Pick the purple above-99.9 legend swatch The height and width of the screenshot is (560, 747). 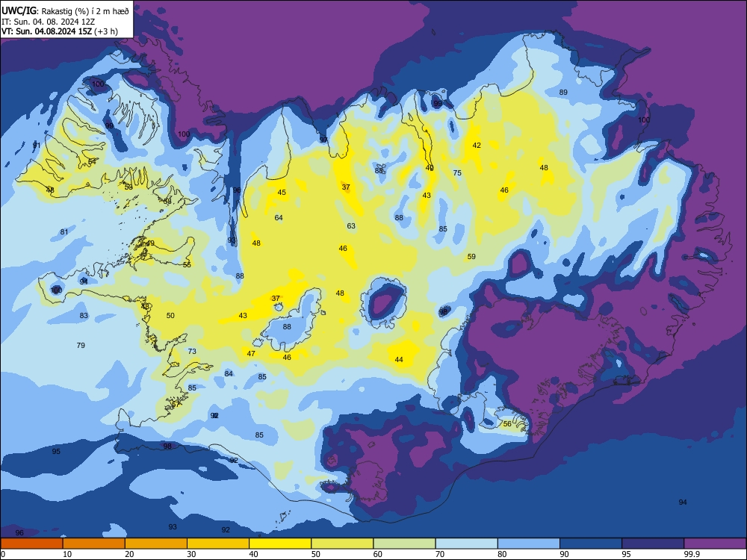point(715,544)
